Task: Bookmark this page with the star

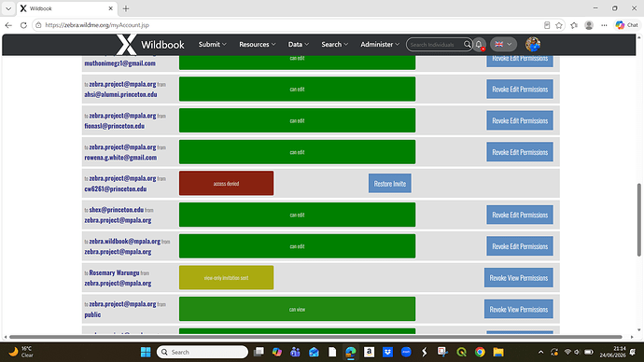Action: click(559, 25)
